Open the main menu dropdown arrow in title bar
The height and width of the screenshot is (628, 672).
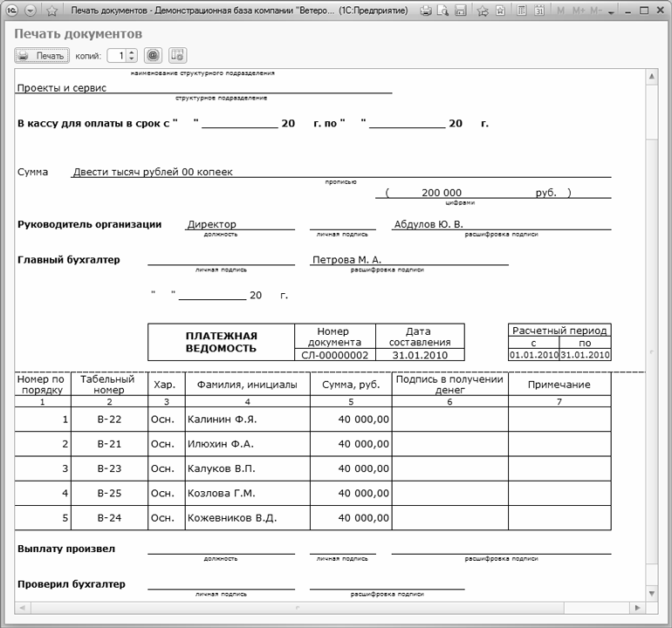(x=31, y=10)
